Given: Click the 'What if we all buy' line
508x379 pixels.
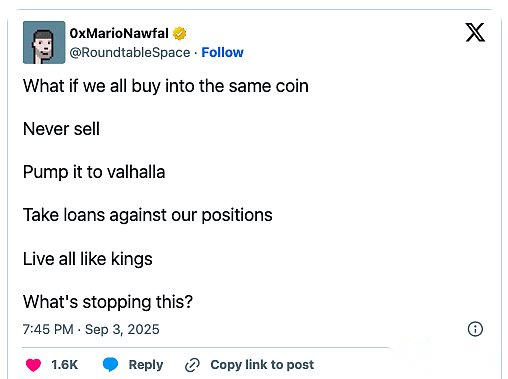Looking at the screenshot, I should [x=166, y=86].
